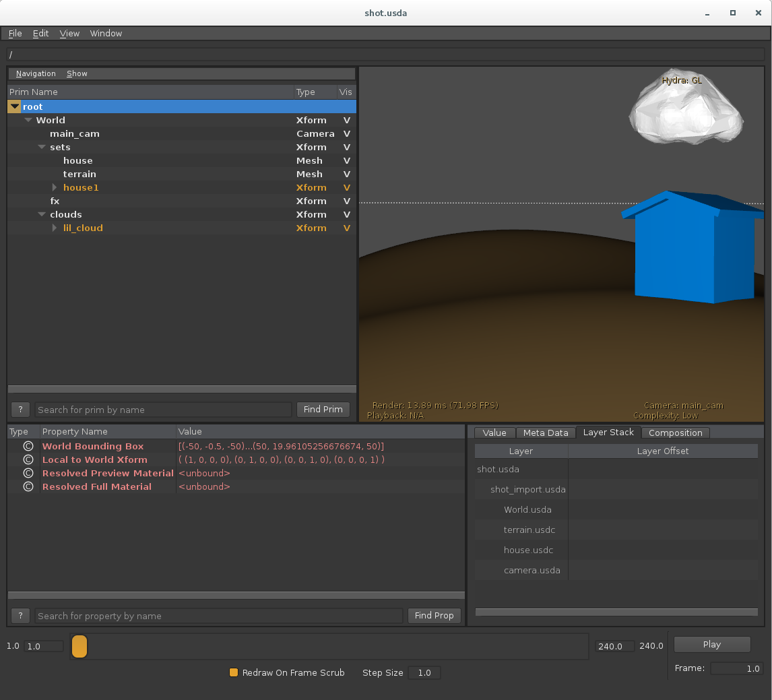
Task: Collapse the root prim arrow
Action: [x=15, y=106]
